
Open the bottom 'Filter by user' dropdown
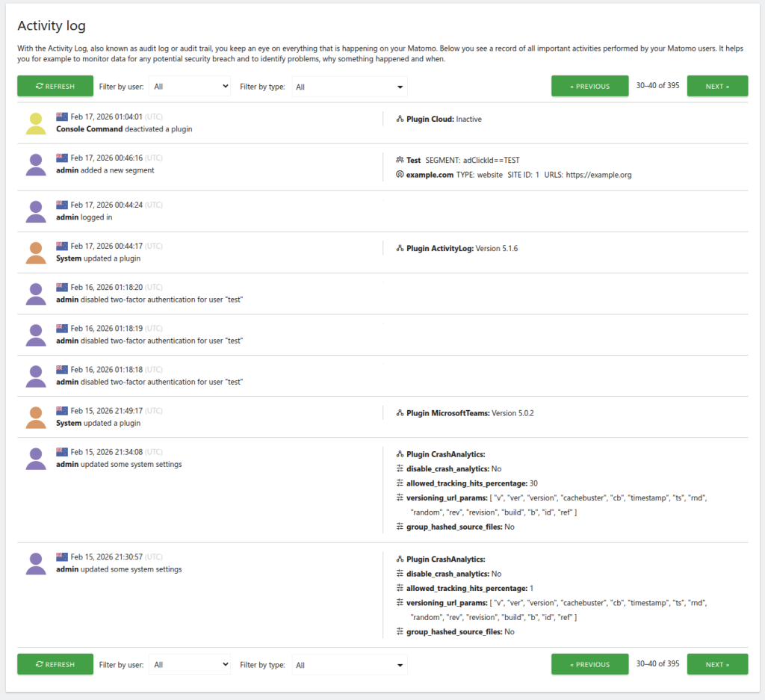pos(190,665)
